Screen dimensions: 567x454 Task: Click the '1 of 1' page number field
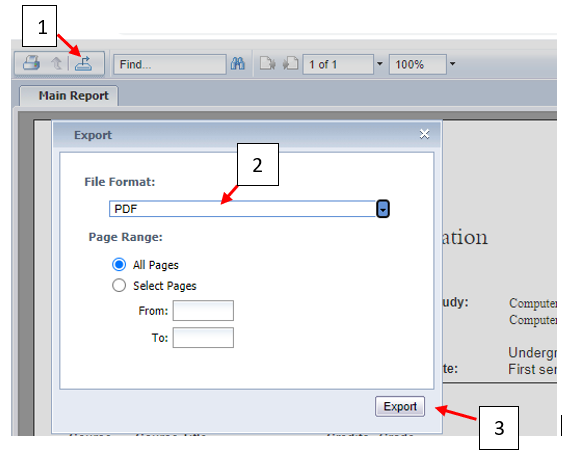pos(338,64)
